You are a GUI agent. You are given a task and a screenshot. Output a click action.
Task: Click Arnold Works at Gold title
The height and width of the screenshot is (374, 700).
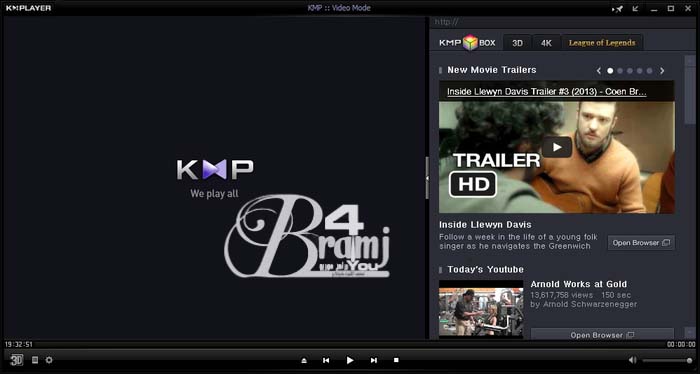pyautogui.click(x=579, y=284)
